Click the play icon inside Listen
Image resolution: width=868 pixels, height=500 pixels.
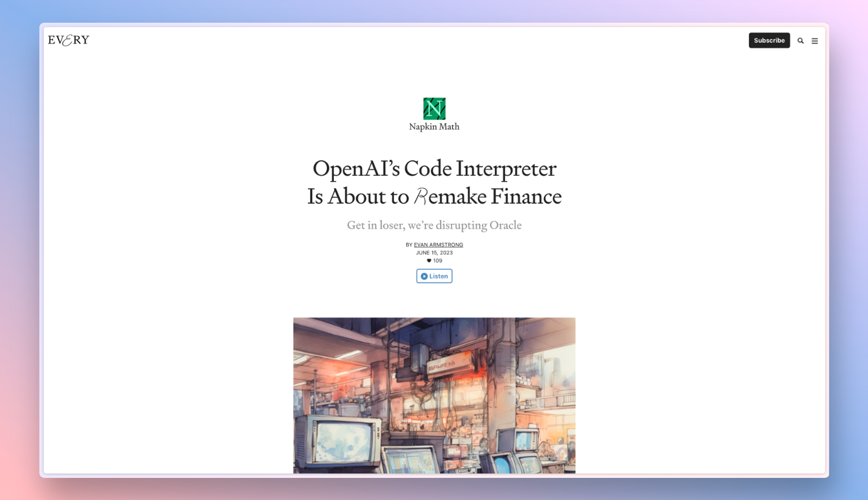[x=424, y=276]
